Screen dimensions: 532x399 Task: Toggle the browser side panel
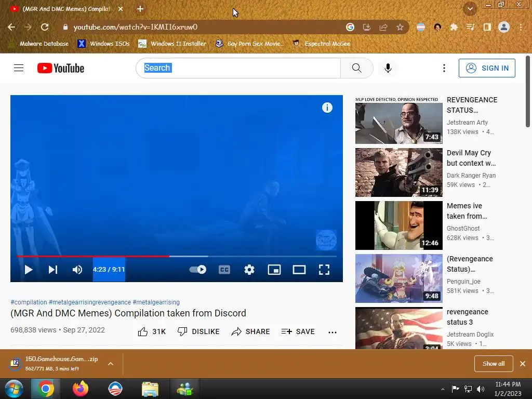coord(487,27)
